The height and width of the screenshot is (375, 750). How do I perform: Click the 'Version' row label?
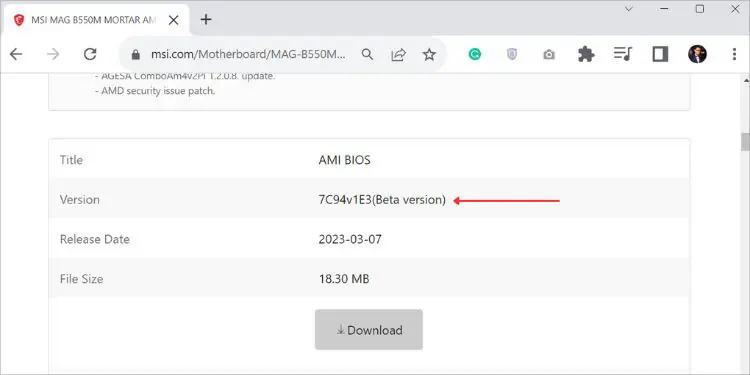point(79,199)
